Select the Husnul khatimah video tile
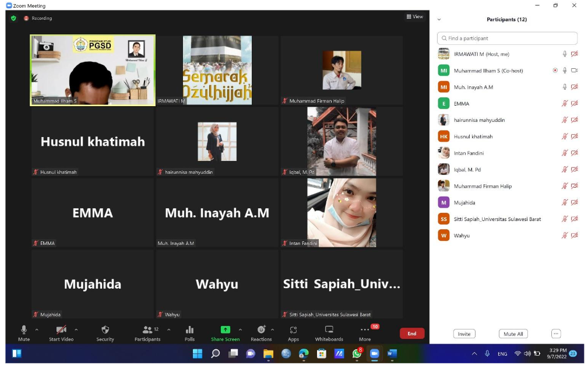Image resolution: width=588 pixels, height=368 pixels. [93, 141]
